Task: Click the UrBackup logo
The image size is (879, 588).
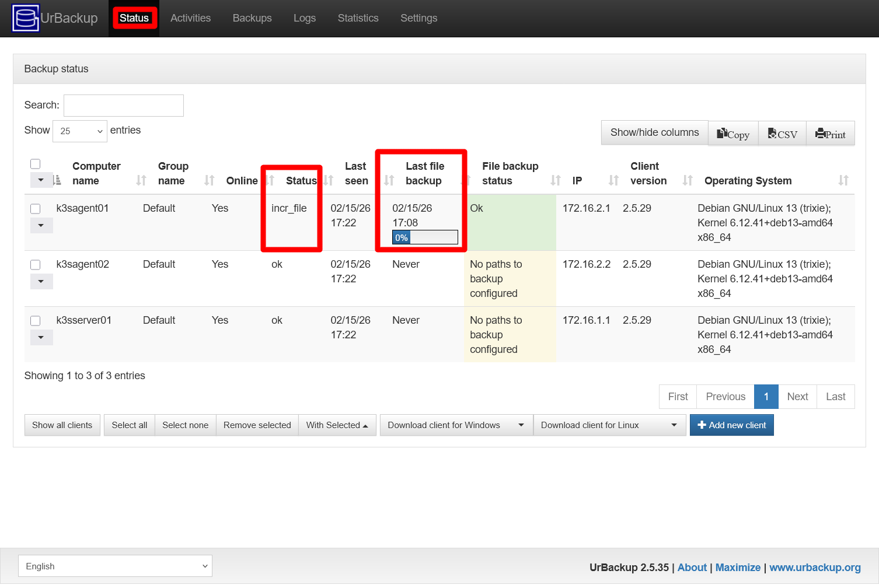Action: [25, 18]
